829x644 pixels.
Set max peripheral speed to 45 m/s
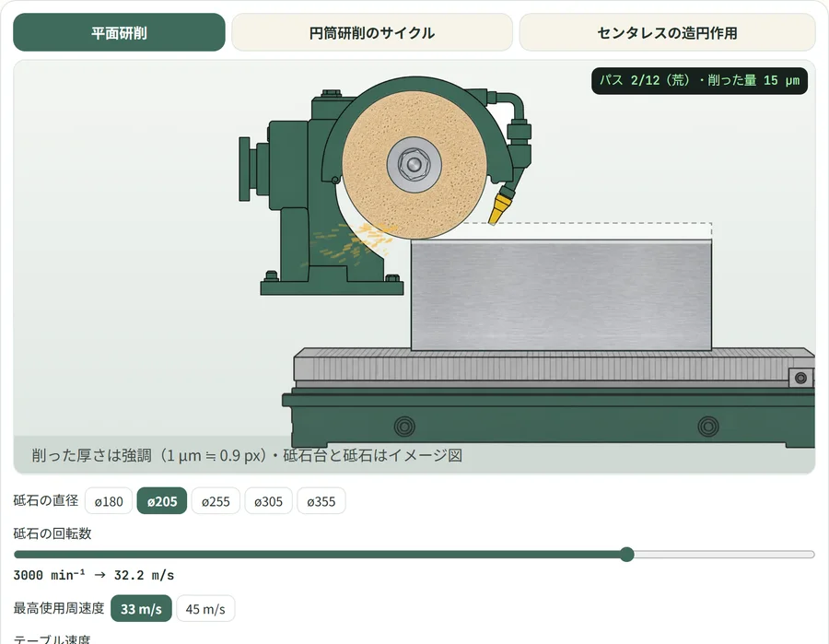205,609
